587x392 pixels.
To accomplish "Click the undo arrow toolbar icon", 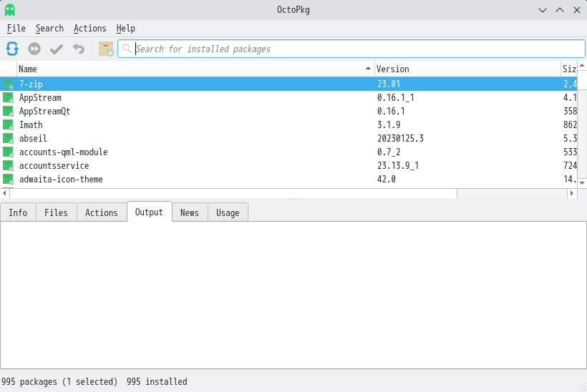I will click(x=79, y=49).
